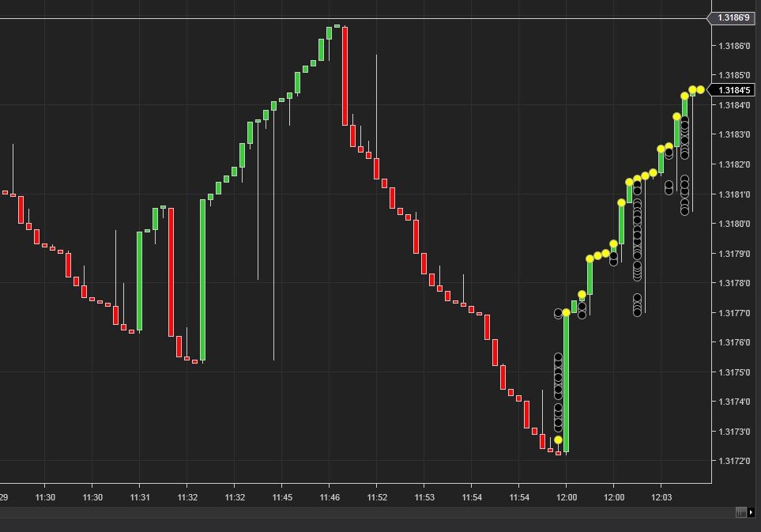
Task: Click the 1.3174'0 price axis label
Action: pyautogui.click(x=734, y=402)
